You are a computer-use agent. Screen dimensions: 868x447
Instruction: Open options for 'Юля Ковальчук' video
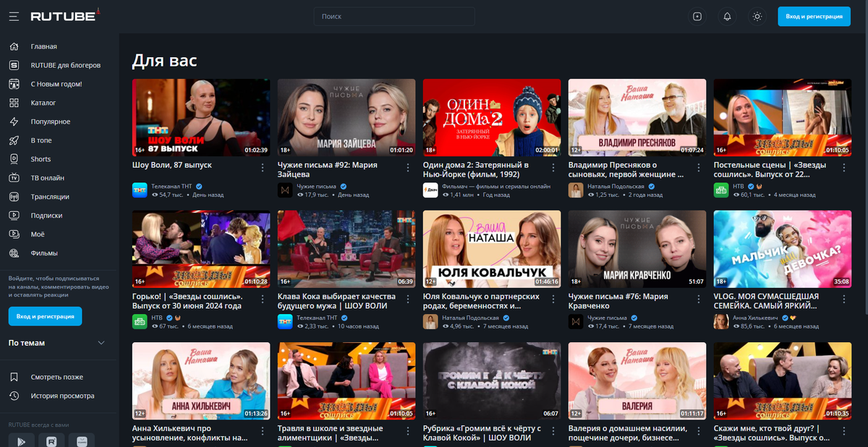pyautogui.click(x=553, y=299)
